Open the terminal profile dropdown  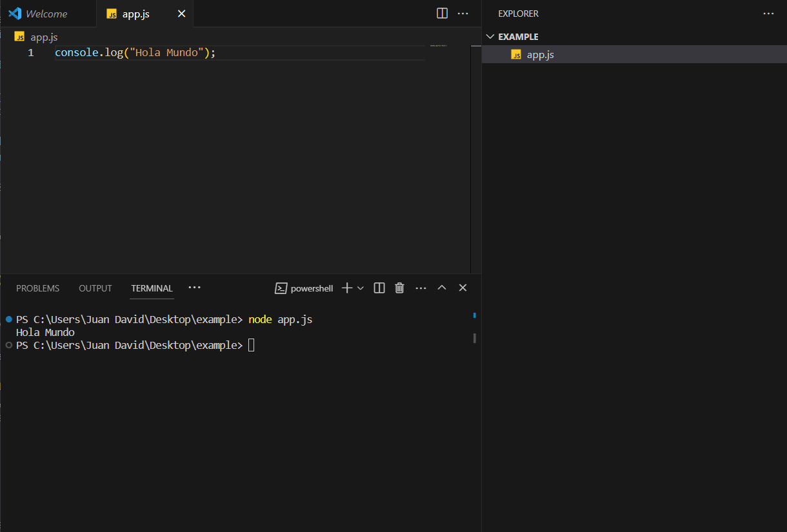361,288
